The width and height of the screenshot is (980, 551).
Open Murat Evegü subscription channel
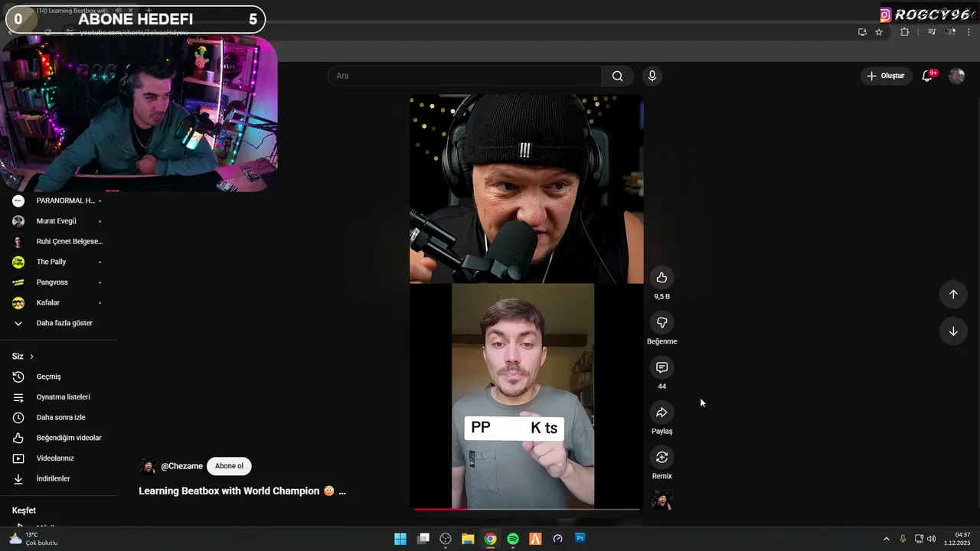59,221
